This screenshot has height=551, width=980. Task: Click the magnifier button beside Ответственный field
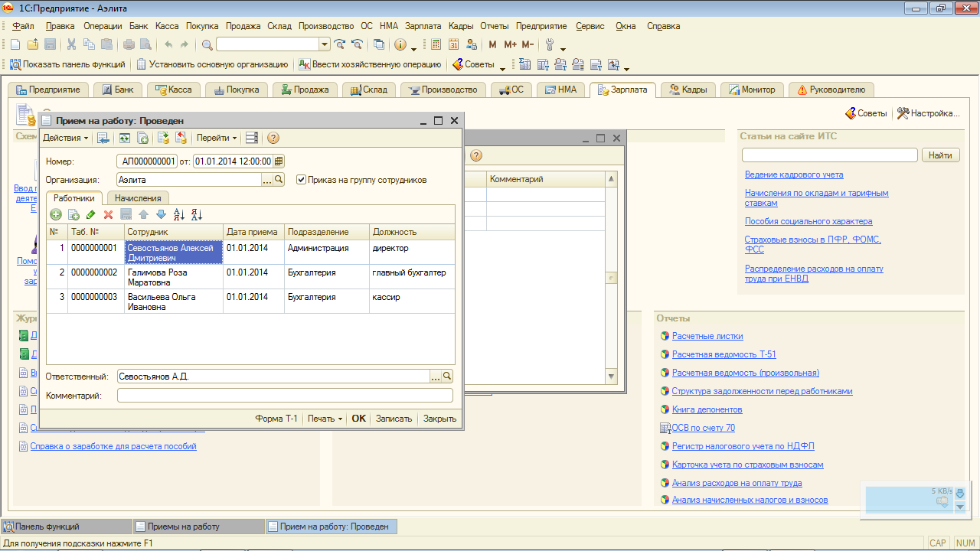coord(447,377)
